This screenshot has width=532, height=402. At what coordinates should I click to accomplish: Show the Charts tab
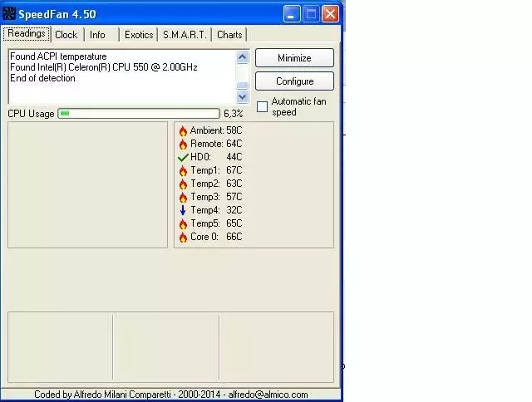[x=229, y=35]
